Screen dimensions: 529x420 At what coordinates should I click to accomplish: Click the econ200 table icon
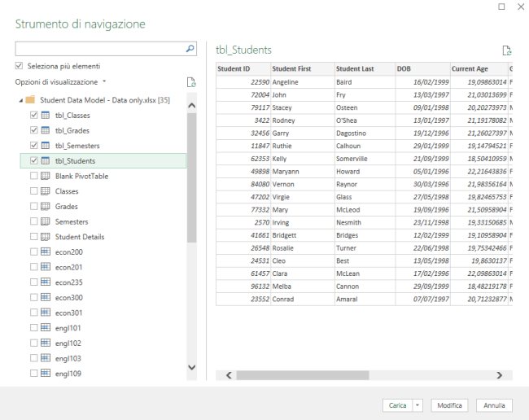(46, 252)
